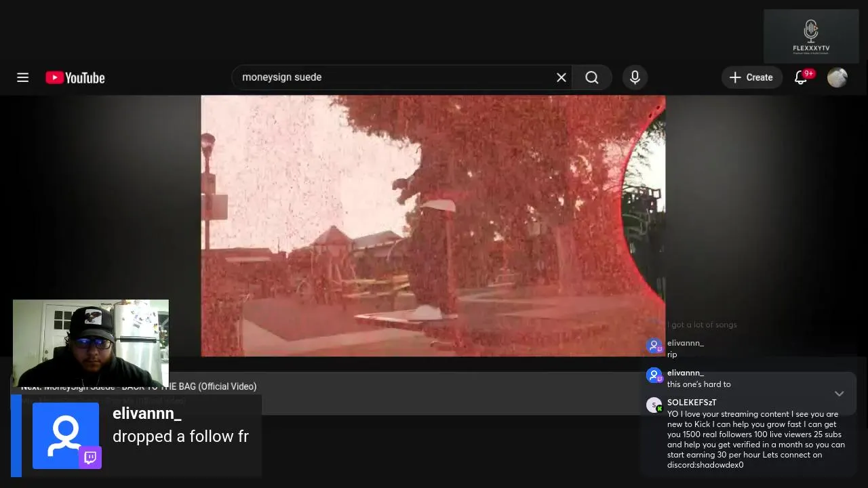Open the Create button

[x=751, y=77]
